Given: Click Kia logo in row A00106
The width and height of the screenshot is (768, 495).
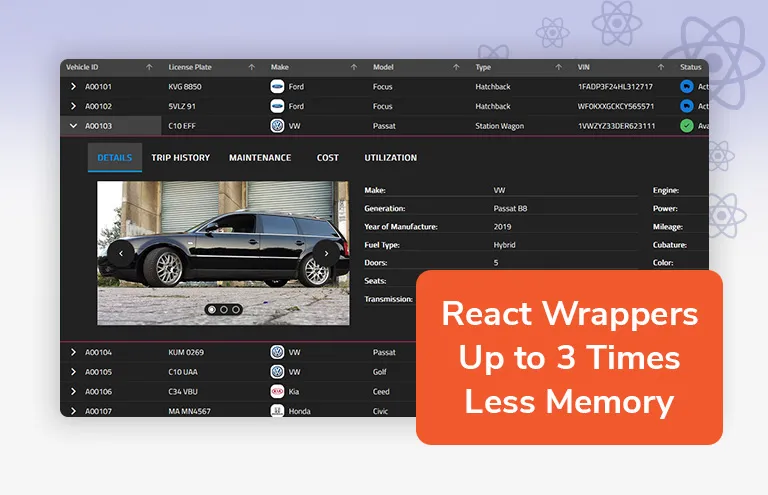Looking at the screenshot, I should [x=277, y=391].
